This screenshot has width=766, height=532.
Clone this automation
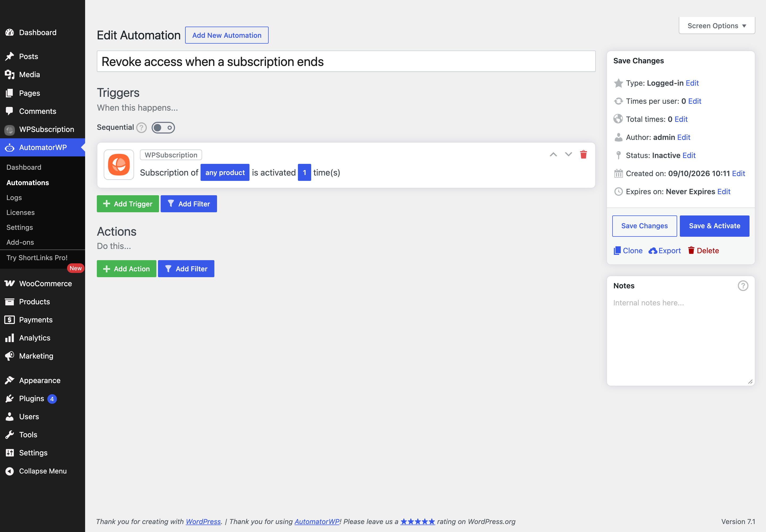pos(628,251)
